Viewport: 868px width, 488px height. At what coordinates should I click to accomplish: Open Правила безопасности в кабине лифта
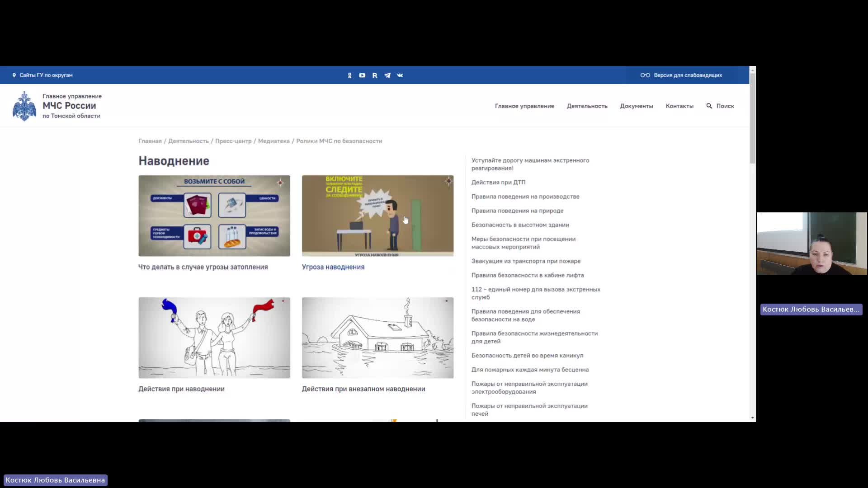click(528, 275)
